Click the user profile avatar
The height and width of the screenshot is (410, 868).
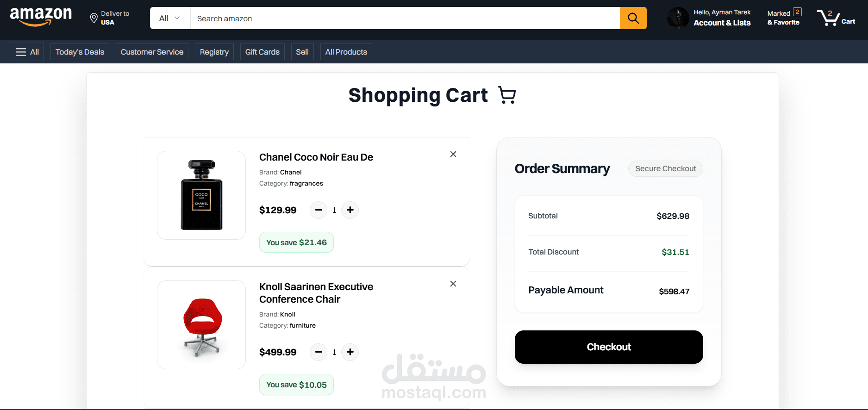coord(678,18)
